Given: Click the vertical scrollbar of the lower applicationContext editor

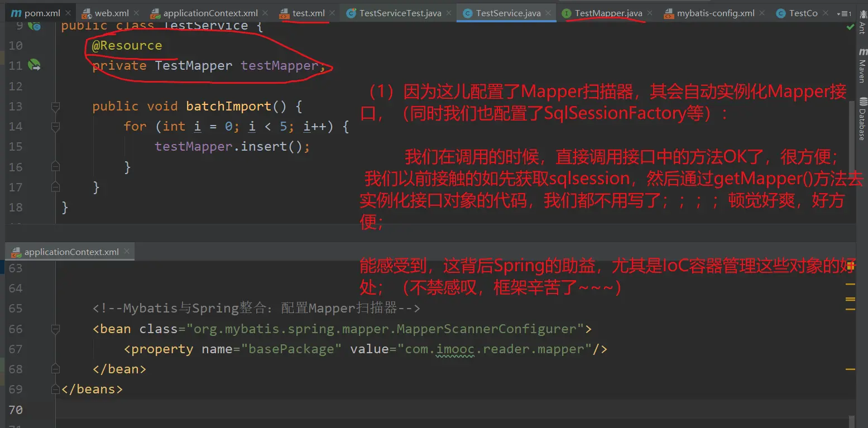Looking at the screenshot, I should [852, 421].
